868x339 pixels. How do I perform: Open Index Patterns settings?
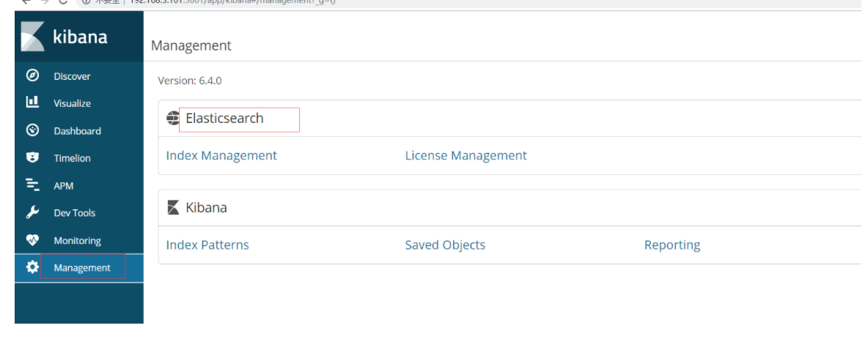(x=207, y=245)
